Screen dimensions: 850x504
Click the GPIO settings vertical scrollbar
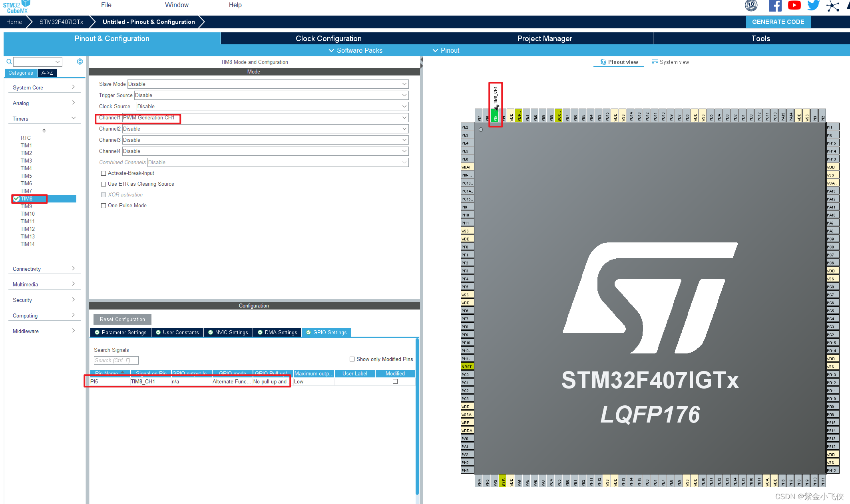[417, 415]
